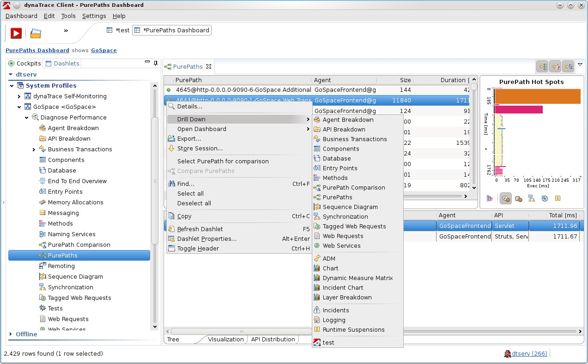Click the dtserv (266) status link
This screenshot has width=588, height=364.
click(529, 353)
